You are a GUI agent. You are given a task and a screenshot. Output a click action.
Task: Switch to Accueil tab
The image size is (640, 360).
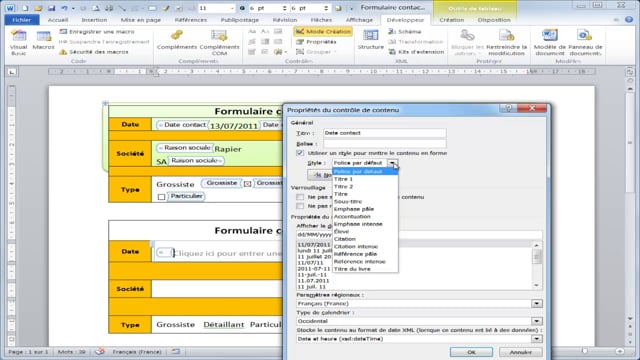58,20
